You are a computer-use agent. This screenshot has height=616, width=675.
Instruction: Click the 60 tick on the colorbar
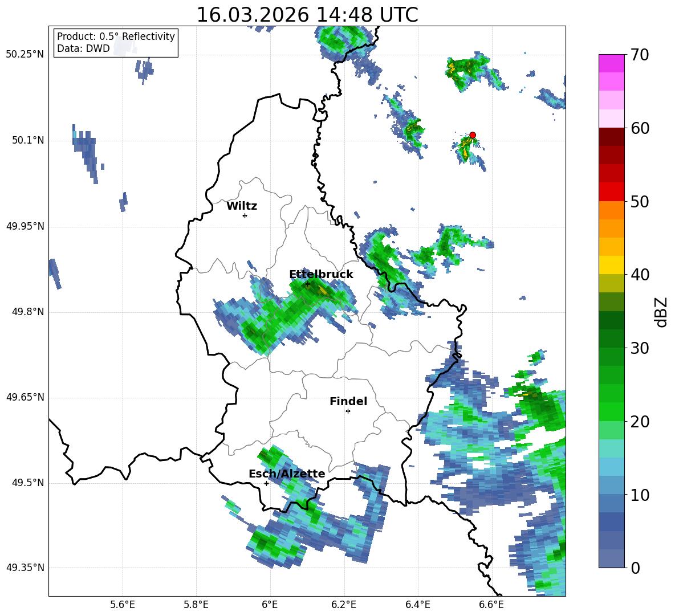click(x=639, y=128)
